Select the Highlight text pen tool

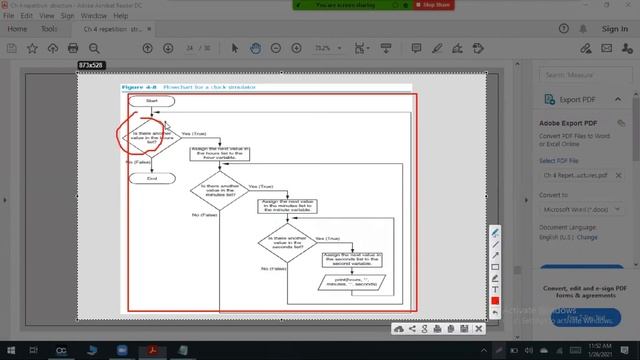[x=437, y=48]
